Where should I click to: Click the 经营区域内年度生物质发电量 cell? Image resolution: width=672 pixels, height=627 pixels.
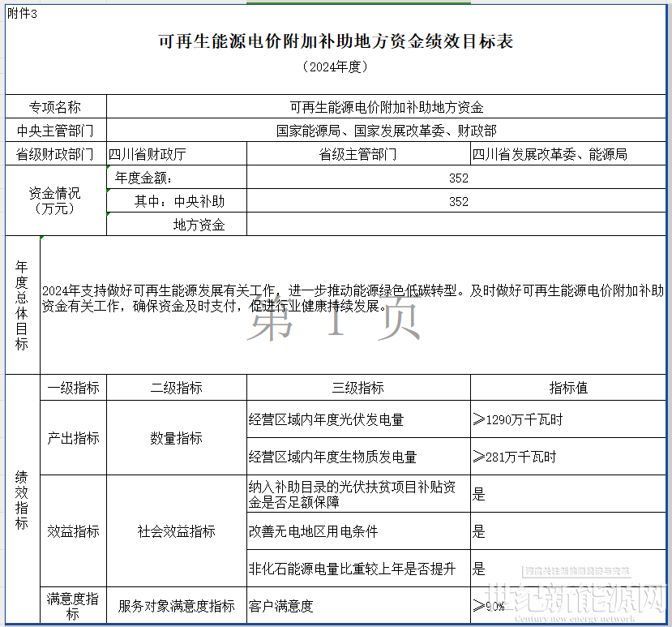pyautogui.click(x=358, y=457)
